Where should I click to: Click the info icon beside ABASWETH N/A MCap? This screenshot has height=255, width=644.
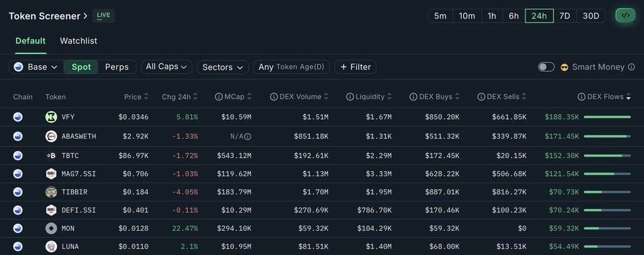coord(248,137)
